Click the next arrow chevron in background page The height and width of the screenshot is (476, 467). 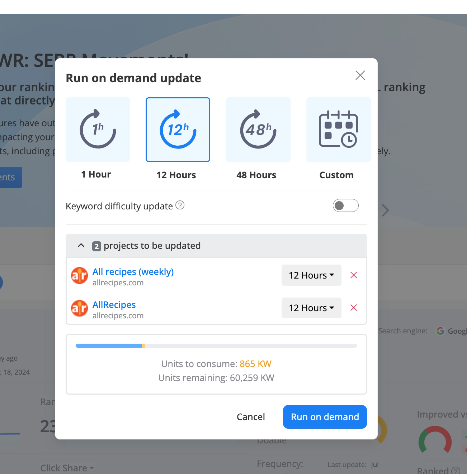385,211
